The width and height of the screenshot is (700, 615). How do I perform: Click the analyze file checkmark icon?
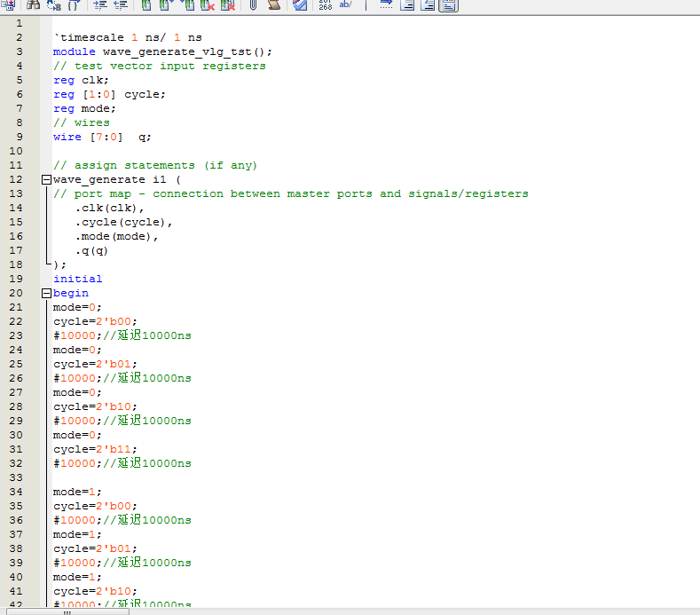pyautogui.click(x=300, y=5)
